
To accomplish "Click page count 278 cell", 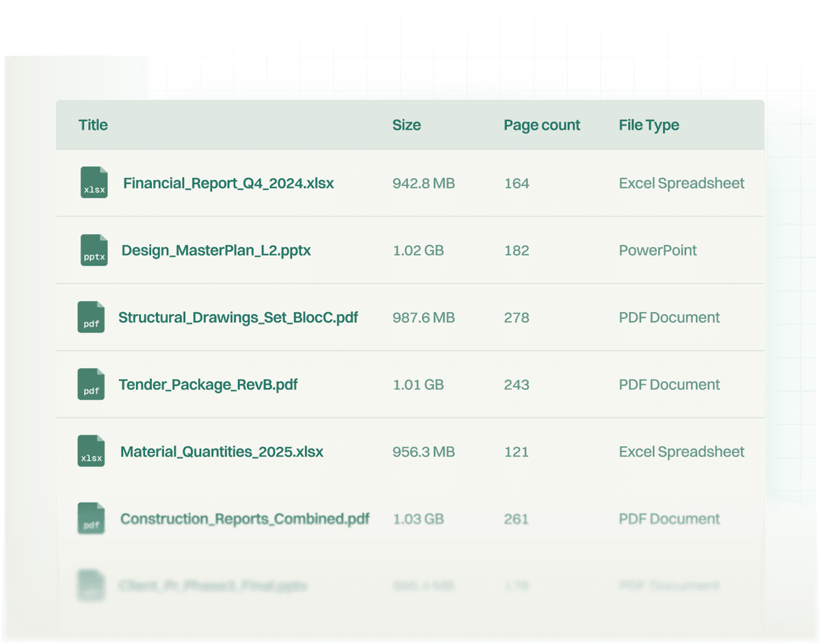I will coord(517,318).
